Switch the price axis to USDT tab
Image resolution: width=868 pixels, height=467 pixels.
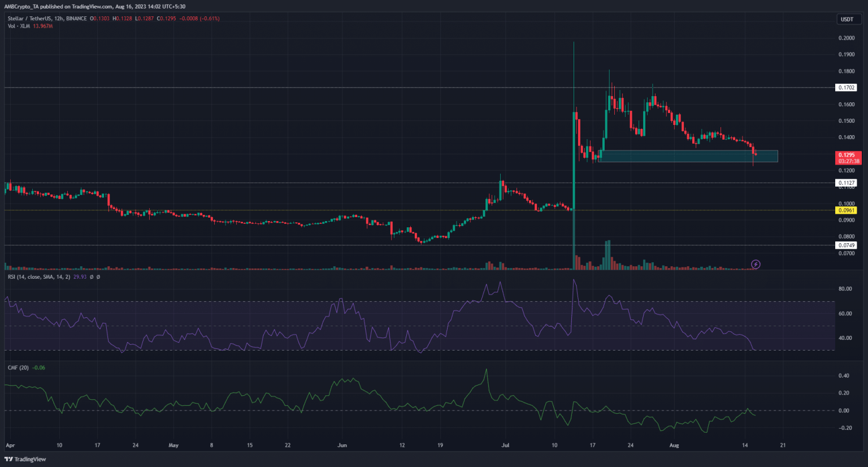[x=846, y=19]
